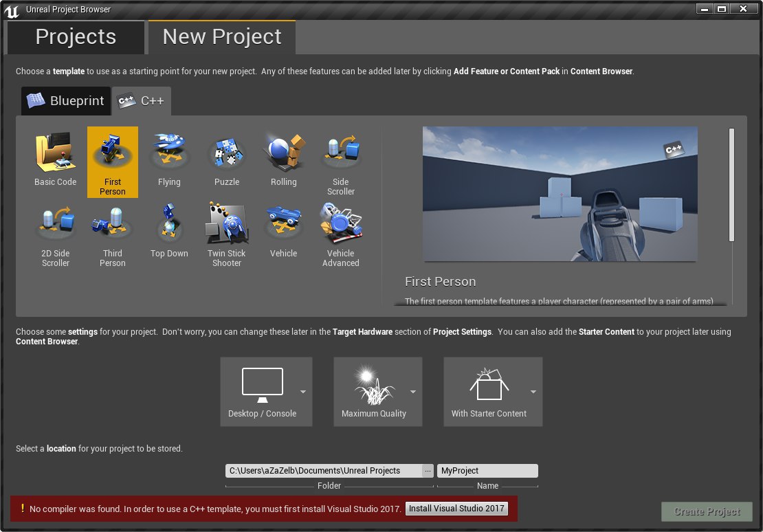Click the project folder path field
Screen dimensions: 763x532
pos(324,471)
